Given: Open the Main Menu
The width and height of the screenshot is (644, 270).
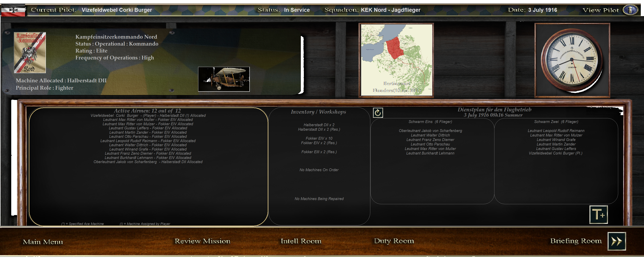Looking at the screenshot, I should [x=43, y=242].
